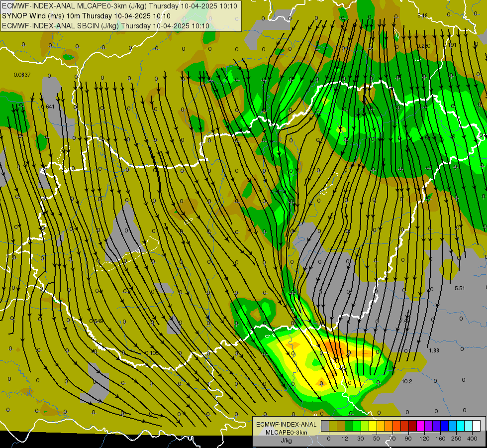Click the legend tick label '70'
This screenshot has height=448, width=487.
[x=392, y=439]
